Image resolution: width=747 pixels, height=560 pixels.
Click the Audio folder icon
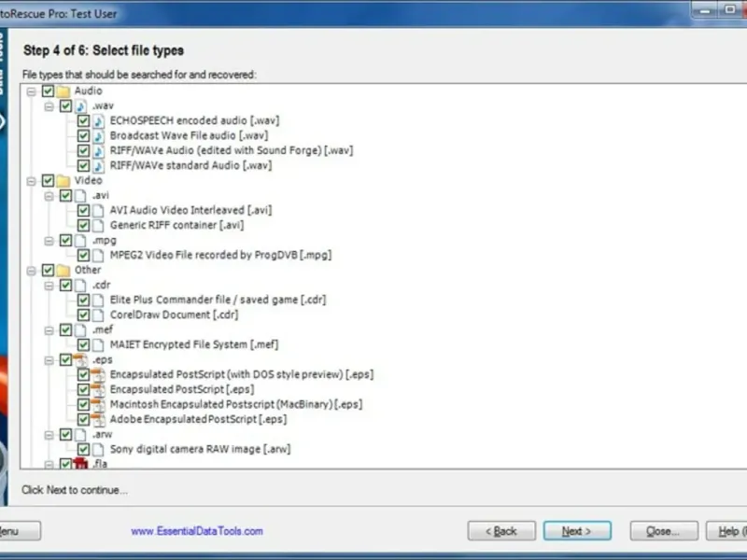pyautogui.click(x=63, y=91)
